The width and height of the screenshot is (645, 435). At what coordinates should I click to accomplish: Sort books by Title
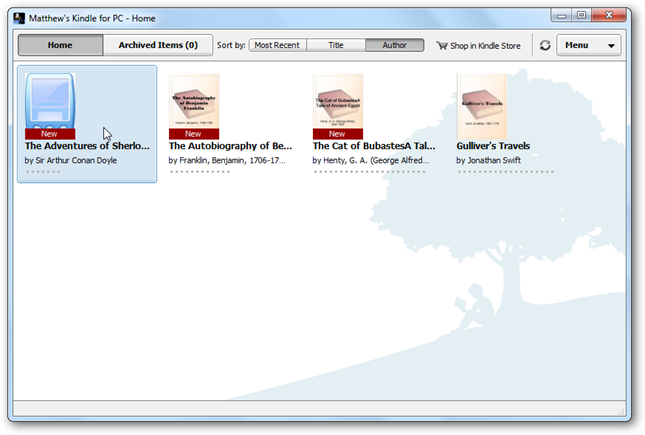click(x=336, y=45)
